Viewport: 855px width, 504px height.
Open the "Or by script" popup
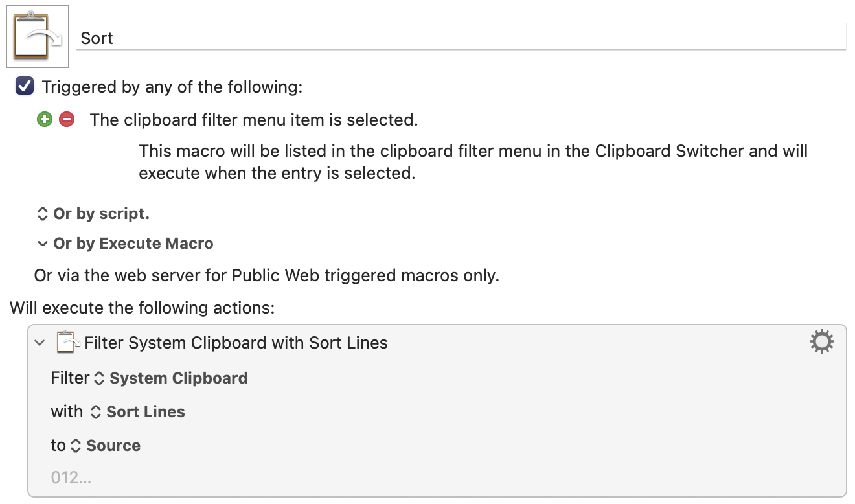pyautogui.click(x=93, y=214)
